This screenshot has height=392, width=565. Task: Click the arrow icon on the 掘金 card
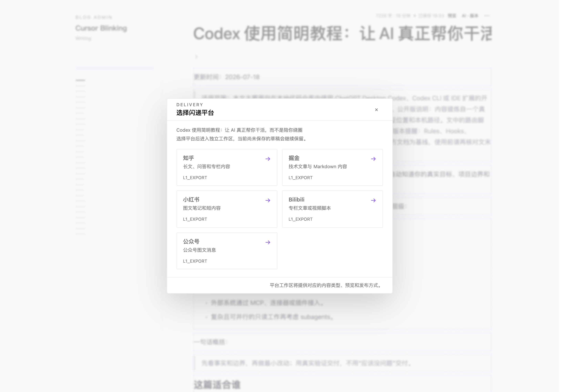(x=373, y=159)
